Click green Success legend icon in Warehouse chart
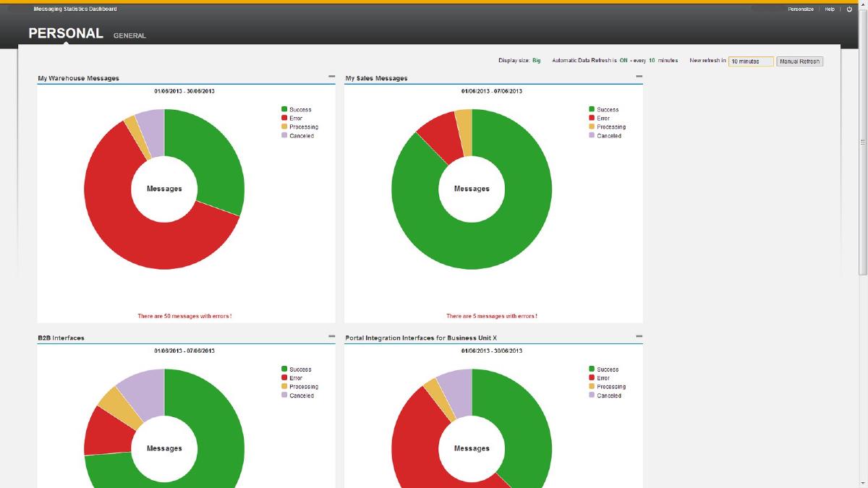Screen dimensions: 868x488 click(x=284, y=109)
